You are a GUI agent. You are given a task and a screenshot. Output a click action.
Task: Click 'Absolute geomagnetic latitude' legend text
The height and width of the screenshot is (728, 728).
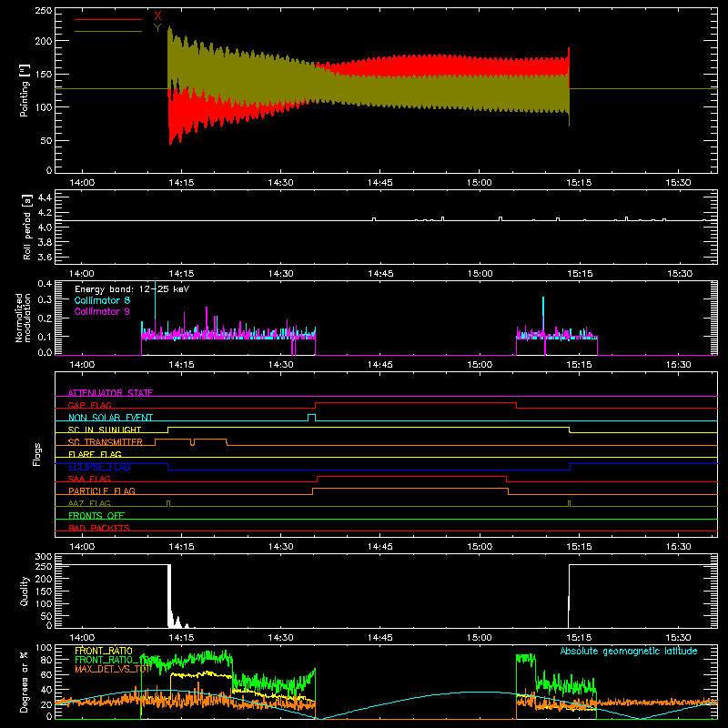629,651
